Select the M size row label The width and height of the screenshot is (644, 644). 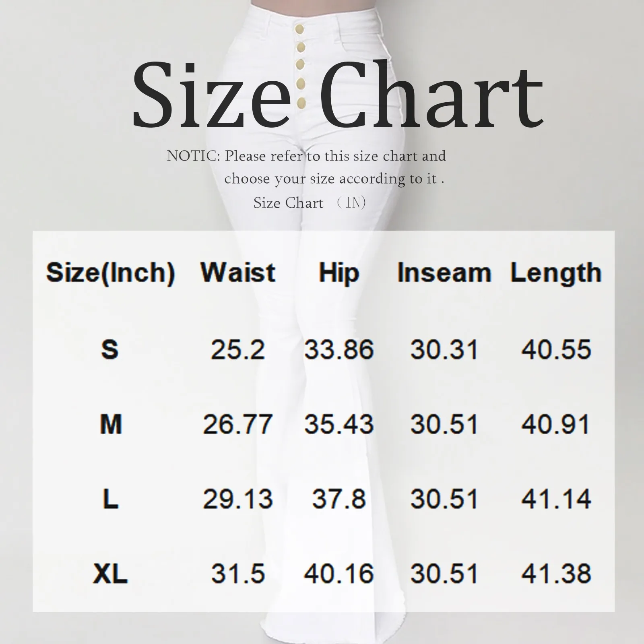(111, 424)
